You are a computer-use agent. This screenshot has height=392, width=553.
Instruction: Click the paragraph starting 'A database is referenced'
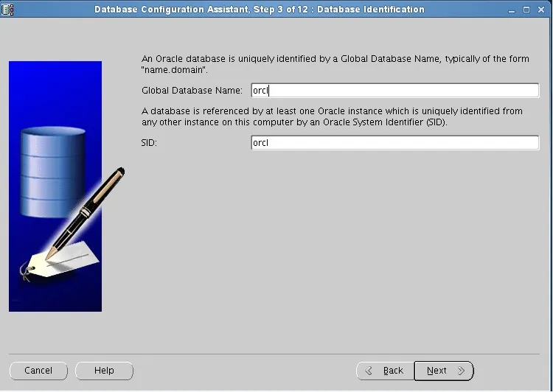332,116
